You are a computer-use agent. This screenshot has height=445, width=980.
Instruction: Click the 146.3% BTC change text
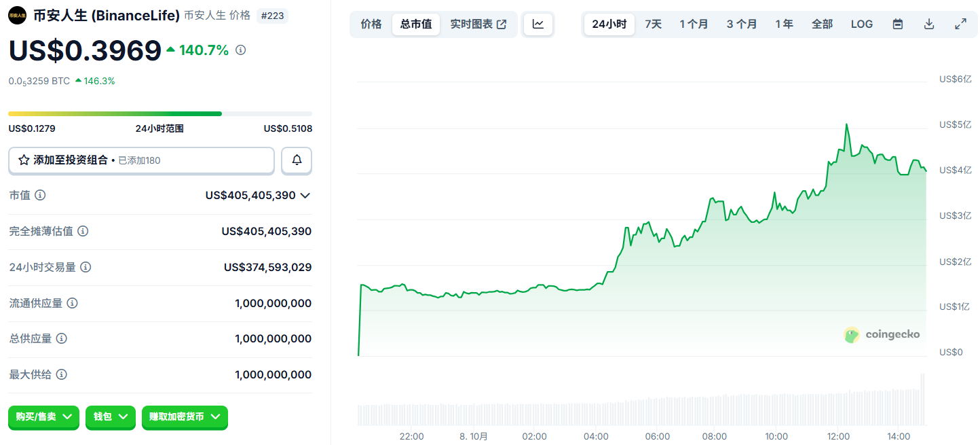(99, 81)
